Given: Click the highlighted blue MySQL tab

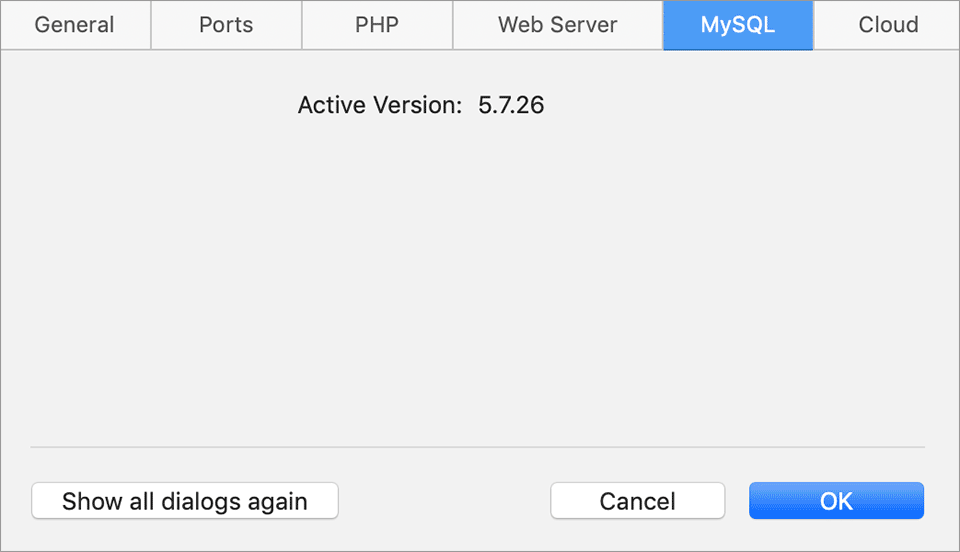Looking at the screenshot, I should coord(738,25).
